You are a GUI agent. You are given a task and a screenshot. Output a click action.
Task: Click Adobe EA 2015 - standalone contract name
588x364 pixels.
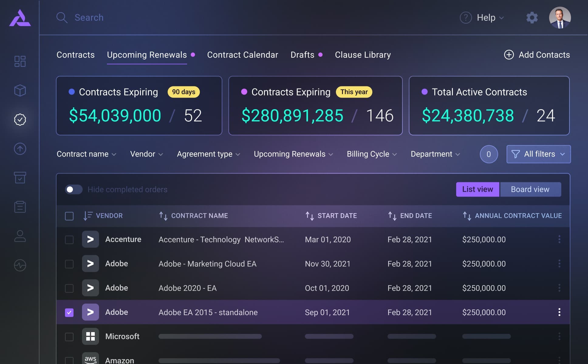(208, 312)
